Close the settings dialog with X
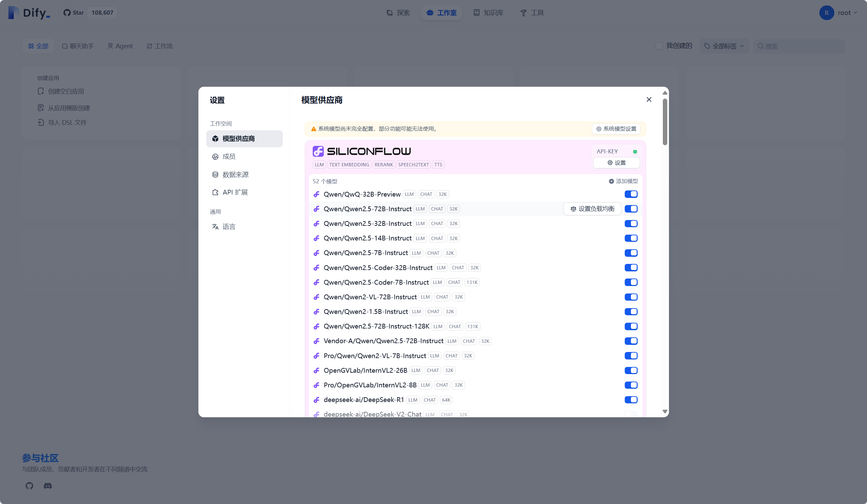Viewport: 867px width, 504px height. coord(649,99)
